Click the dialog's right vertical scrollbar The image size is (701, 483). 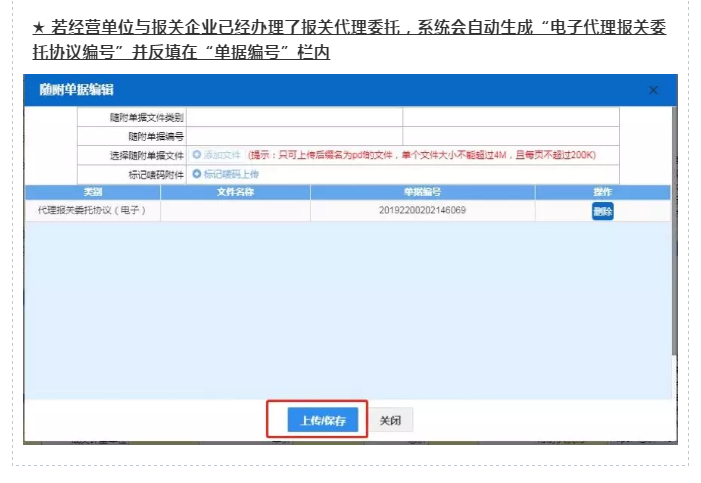672,250
